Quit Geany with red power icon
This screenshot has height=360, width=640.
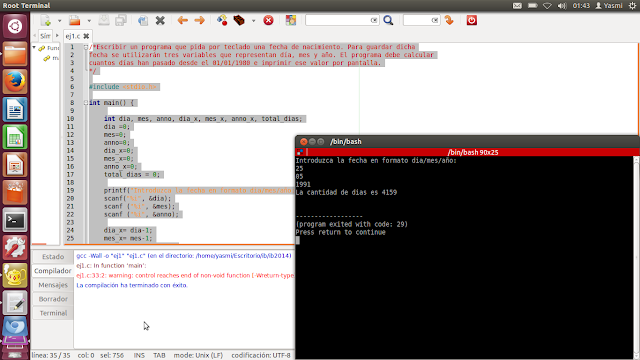click(x=471, y=20)
